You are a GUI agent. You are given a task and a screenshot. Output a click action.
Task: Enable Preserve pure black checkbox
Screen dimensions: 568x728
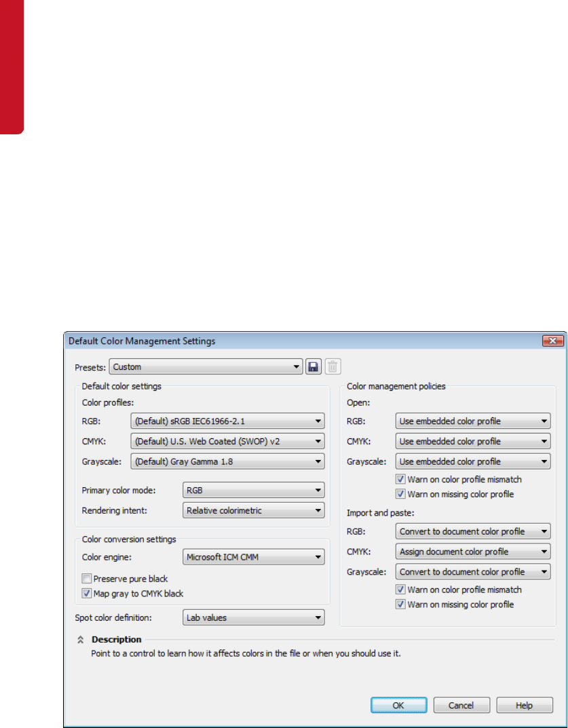[86, 579]
